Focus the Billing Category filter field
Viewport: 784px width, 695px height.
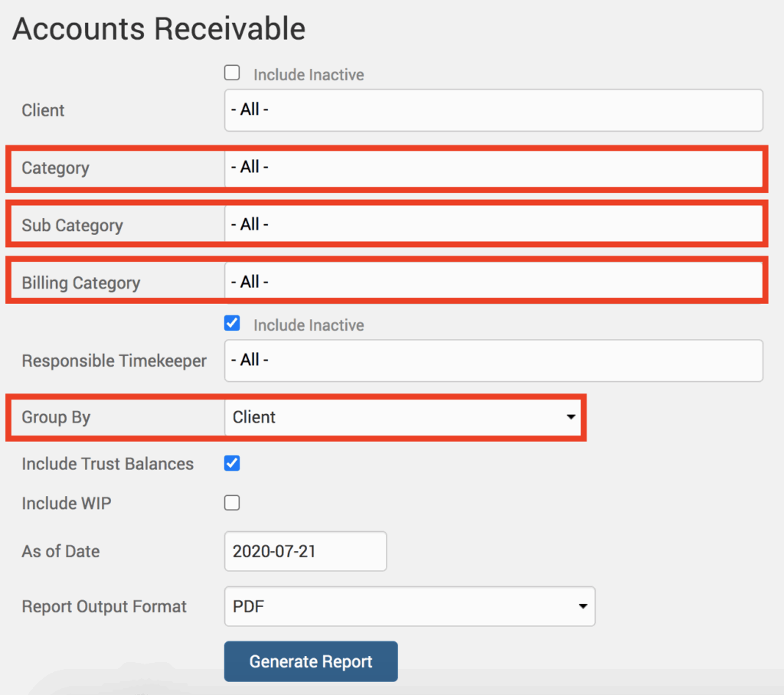pos(493,282)
